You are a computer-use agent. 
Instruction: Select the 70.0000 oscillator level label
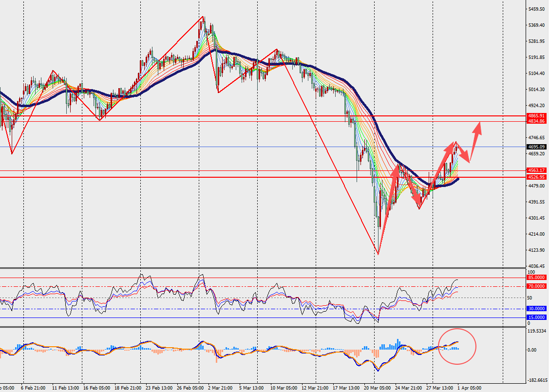(536, 286)
